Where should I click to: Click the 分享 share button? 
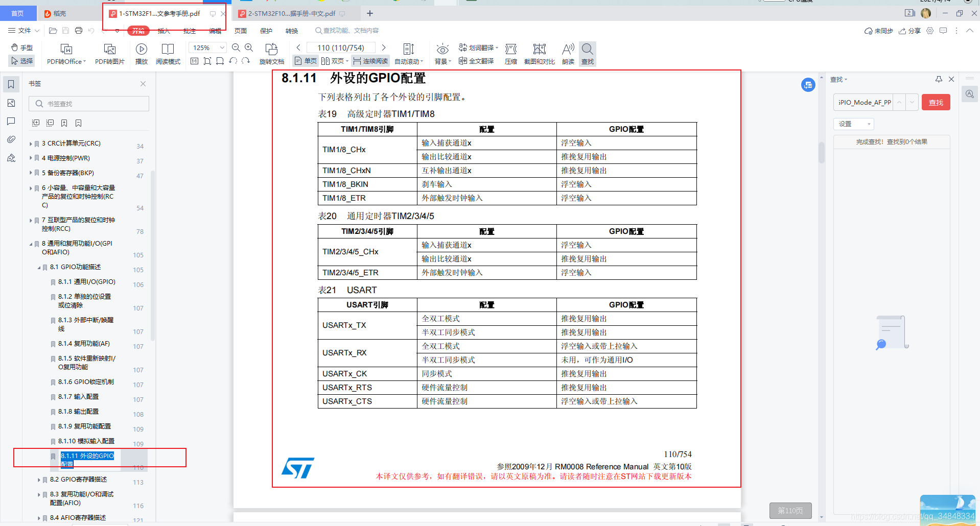point(909,31)
